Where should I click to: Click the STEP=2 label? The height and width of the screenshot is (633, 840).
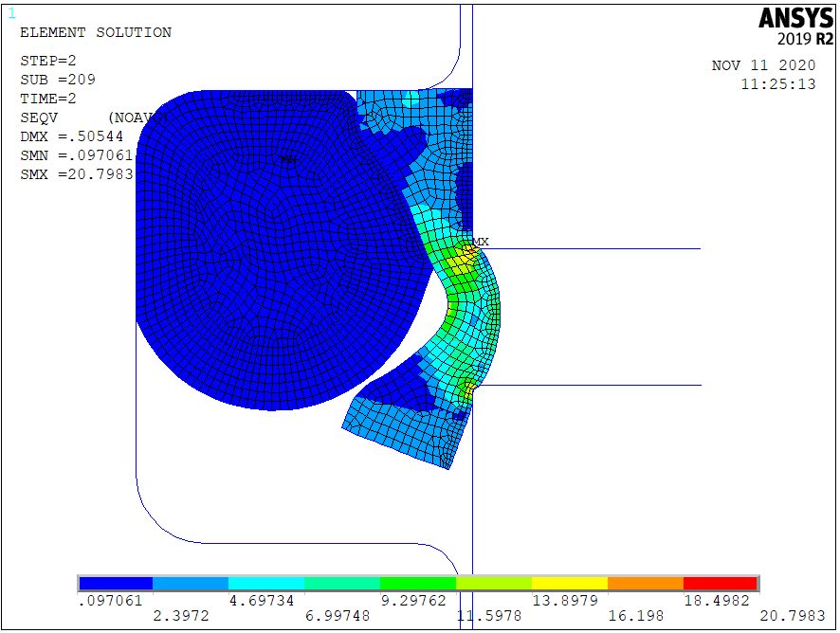(48, 61)
